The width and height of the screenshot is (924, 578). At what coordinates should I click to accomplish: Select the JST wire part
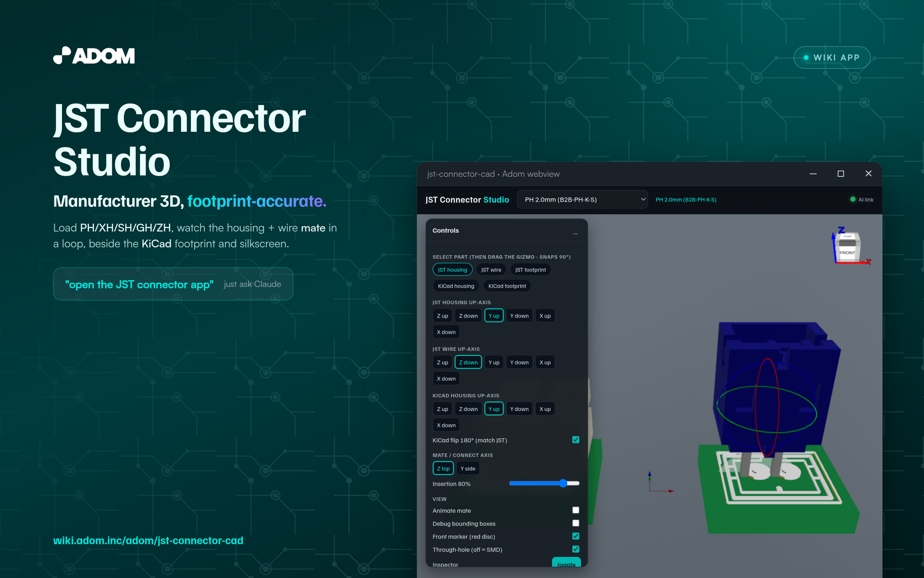pos(491,270)
